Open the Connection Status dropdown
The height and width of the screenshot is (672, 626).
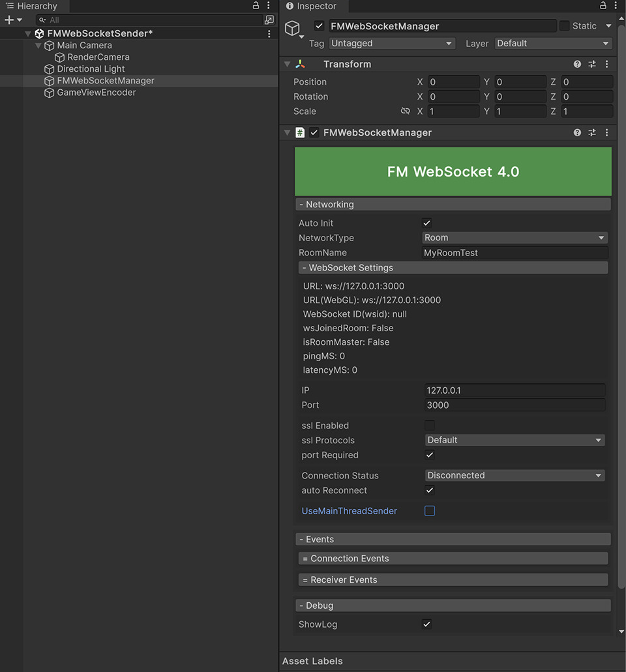click(514, 475)
